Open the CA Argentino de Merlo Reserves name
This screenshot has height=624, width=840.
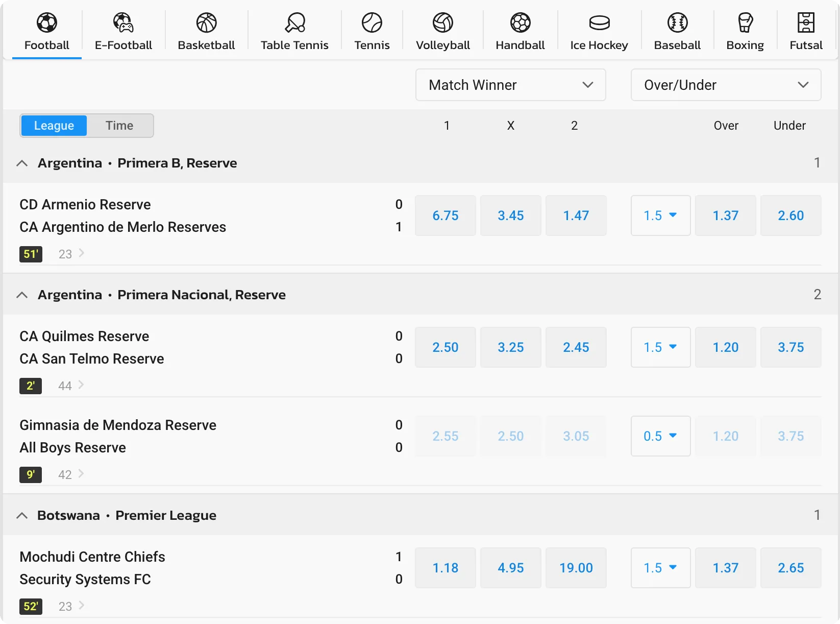(122, 227)
